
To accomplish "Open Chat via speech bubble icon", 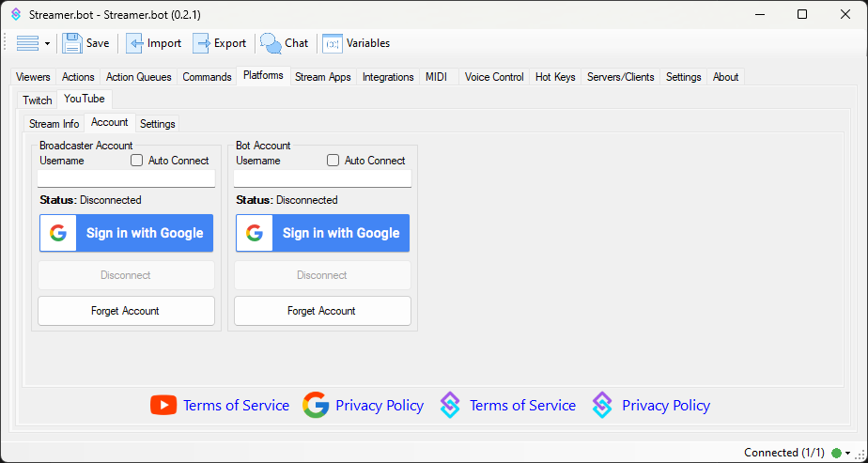I will [x=271, y=43].
